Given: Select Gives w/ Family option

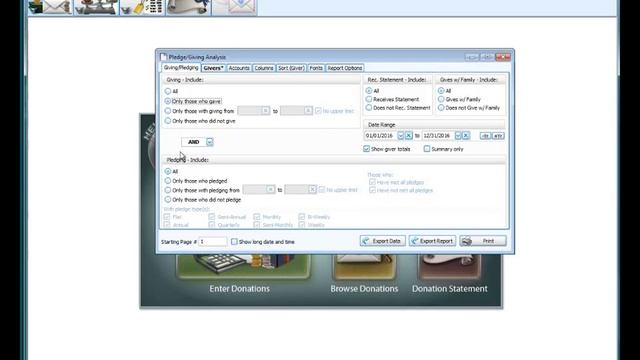Looking at the screenshot, I should [441, 99].
